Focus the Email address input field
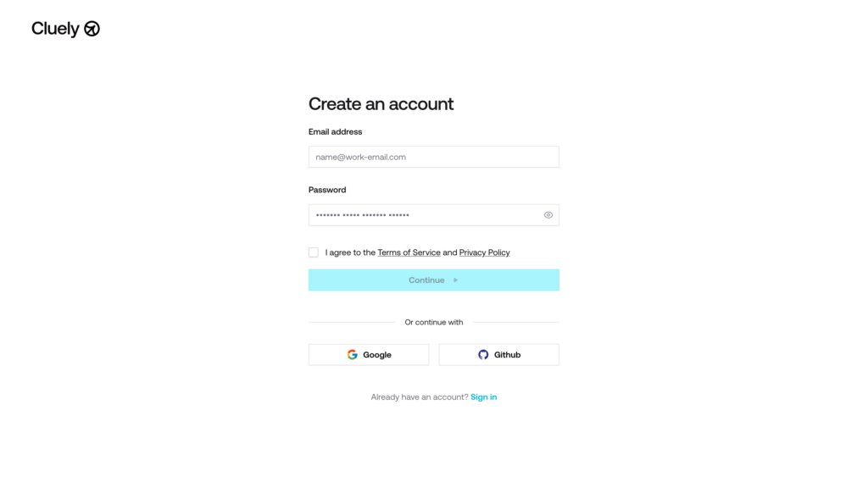The height and width of the screenshot is (488, 868). pyautogui.click(x=433, y=157)
